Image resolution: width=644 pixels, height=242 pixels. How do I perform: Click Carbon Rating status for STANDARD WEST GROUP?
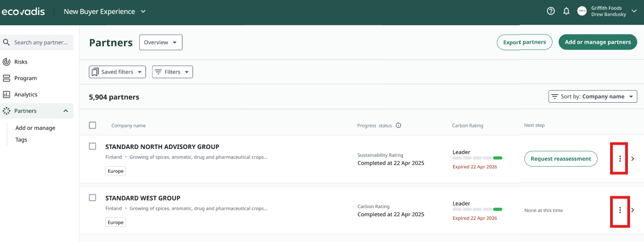(x=373, y=207)
